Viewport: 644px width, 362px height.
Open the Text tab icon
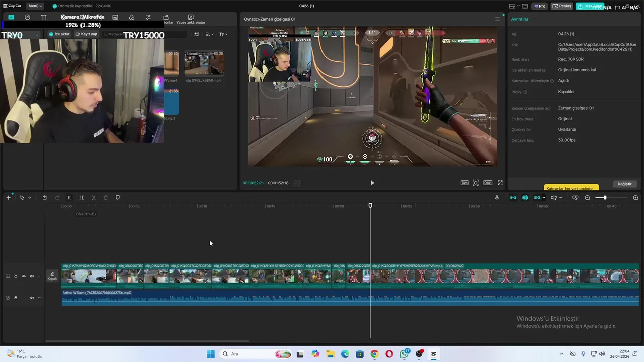(x=44, y=17)
